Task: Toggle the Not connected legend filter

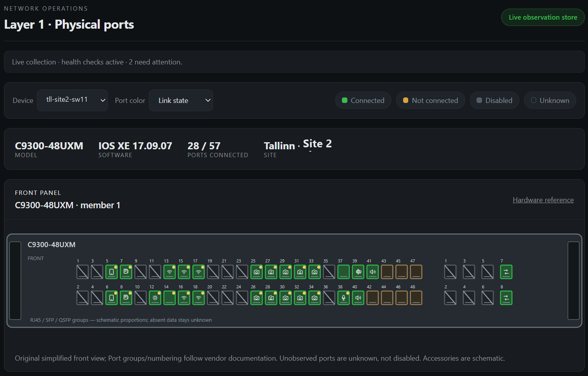Action: tap(431, 100)
